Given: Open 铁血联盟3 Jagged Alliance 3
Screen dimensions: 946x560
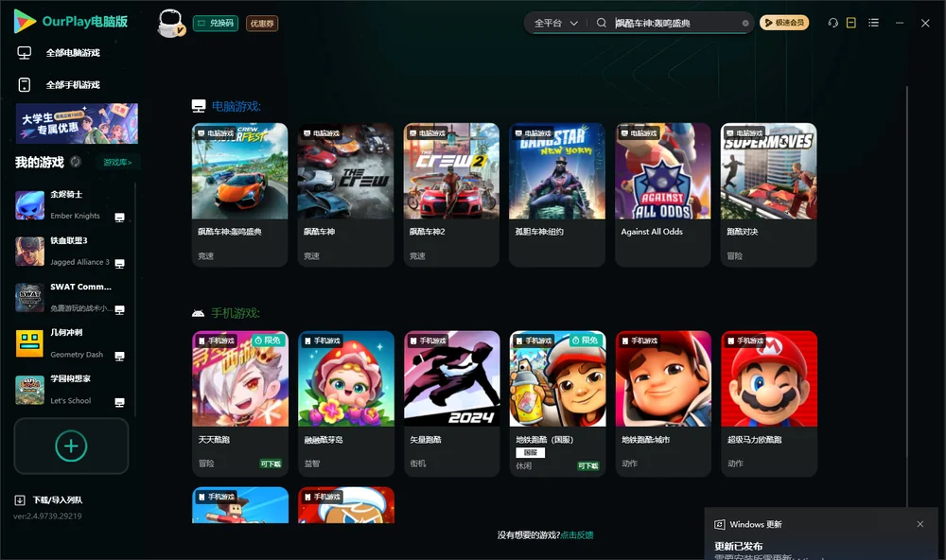Looking at the screenshot, I should point(71,251).
